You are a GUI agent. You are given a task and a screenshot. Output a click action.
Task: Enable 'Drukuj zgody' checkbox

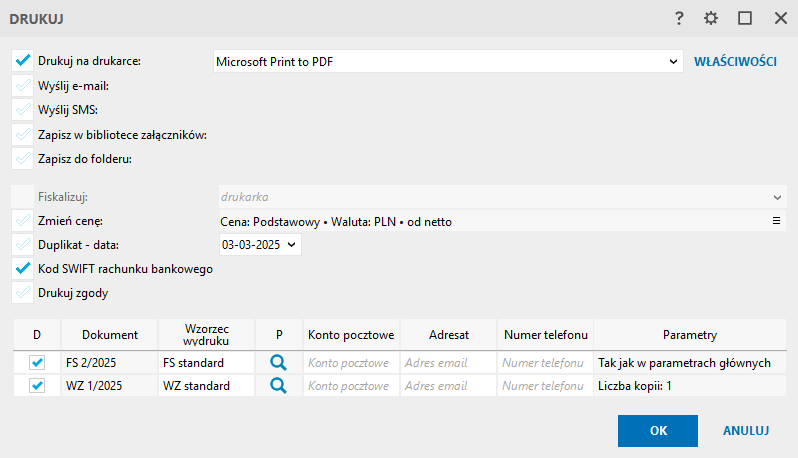(x=24, y=293)
